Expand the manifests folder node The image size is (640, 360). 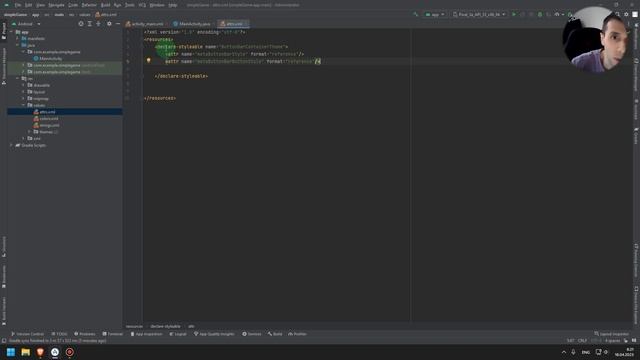18,38
